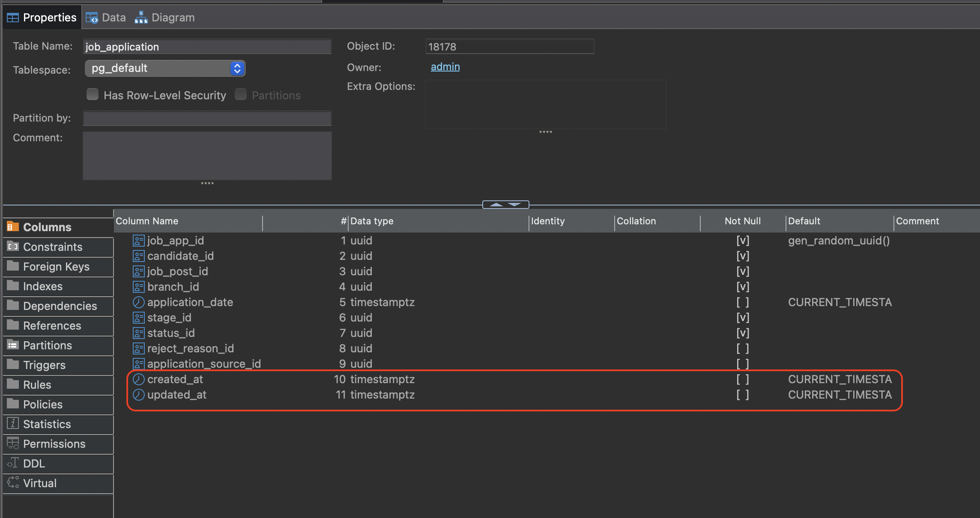Viewport: 980px width, 518px height.
Task: Click the Diagram tab hierarchy icon
Action: coord(141,18)
